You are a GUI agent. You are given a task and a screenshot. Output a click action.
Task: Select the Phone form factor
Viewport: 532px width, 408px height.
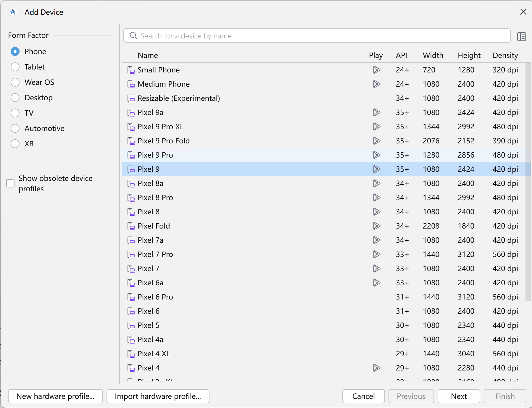(15, 51)
